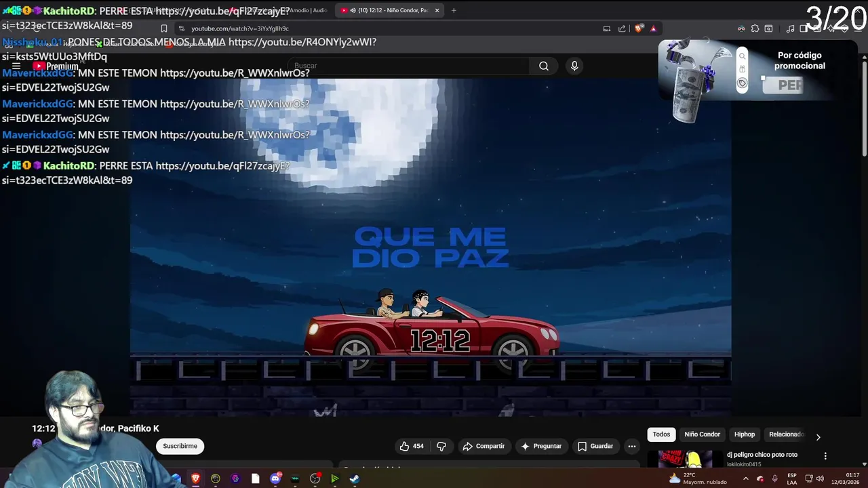
Task: Open Discord from the taskbar
Action: [x=275, y=479]
